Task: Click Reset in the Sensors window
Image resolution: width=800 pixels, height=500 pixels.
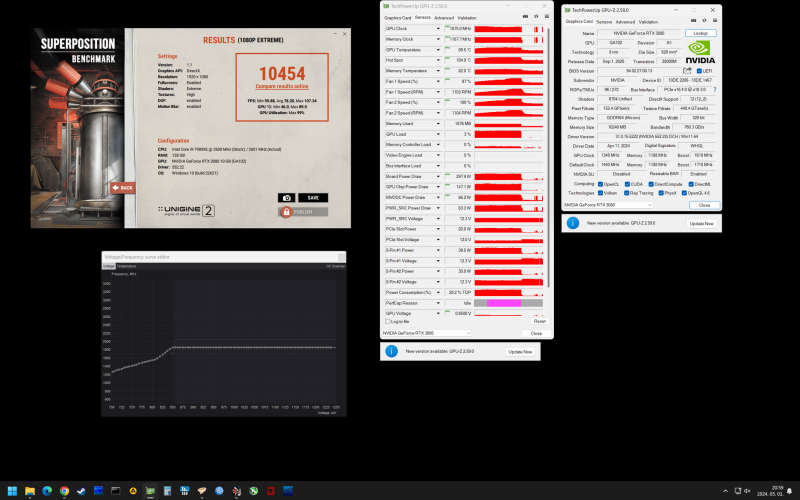Action: 540,321
